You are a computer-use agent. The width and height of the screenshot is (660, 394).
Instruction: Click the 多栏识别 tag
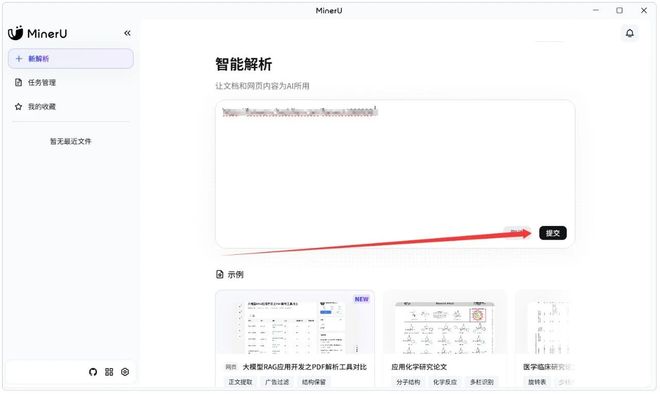[482, 382]
